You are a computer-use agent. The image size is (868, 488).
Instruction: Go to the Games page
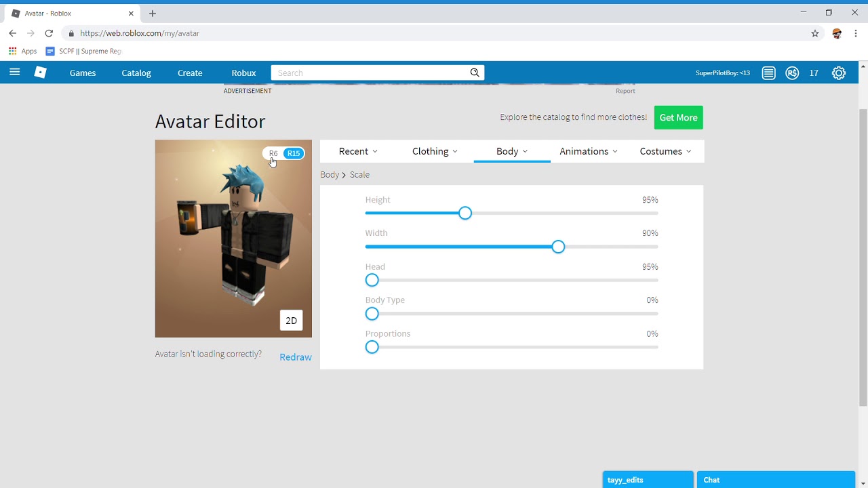(x=83, y=73)
